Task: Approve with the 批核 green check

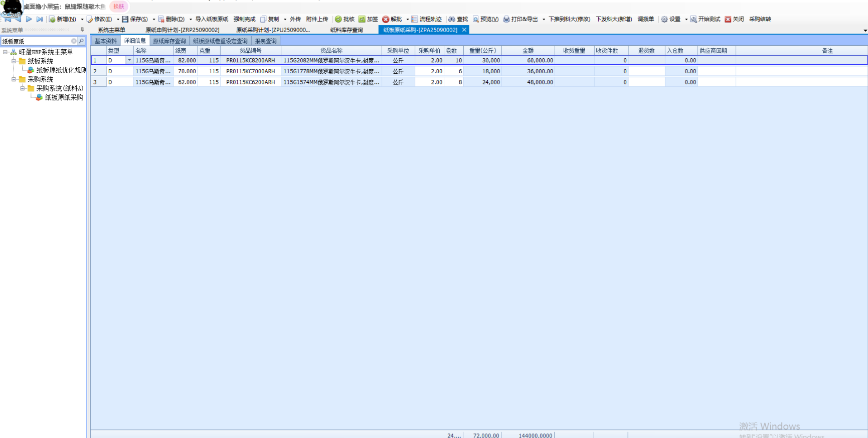Action: pyautogui.click(x=345, y=19)
